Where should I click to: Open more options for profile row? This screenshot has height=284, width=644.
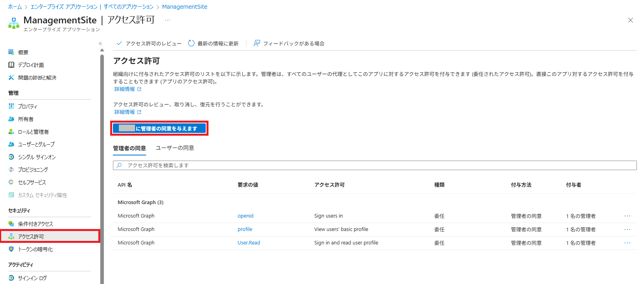[627, 229]
